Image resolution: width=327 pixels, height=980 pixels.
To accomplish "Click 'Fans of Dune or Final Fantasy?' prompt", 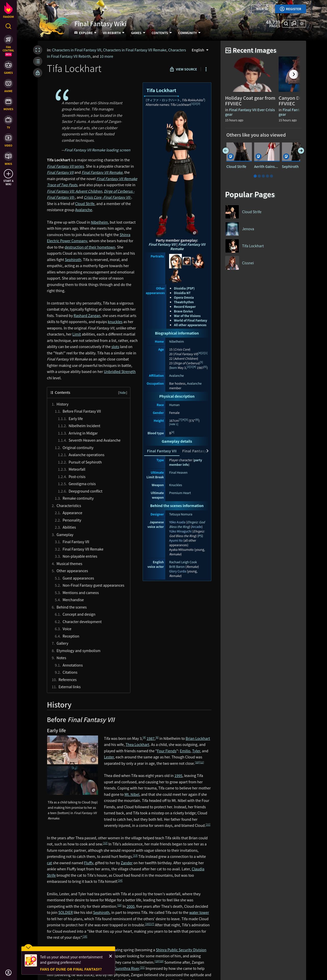I will (71, 969).
